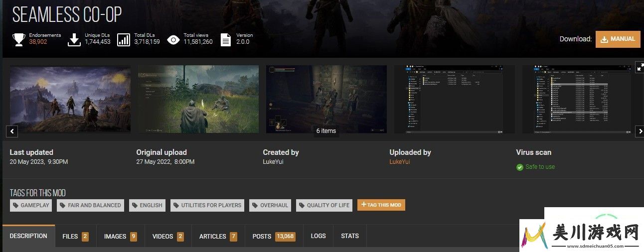The width and height of the screenshot is (644, 252).
Task: Click the Safe to use link
Action: [x=540, y=167]
